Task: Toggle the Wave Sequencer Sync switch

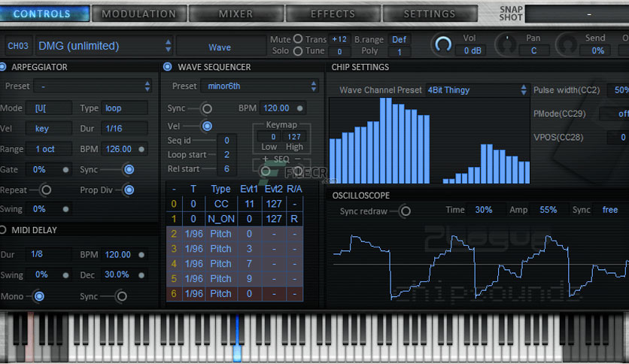Action: click(207, 108)
